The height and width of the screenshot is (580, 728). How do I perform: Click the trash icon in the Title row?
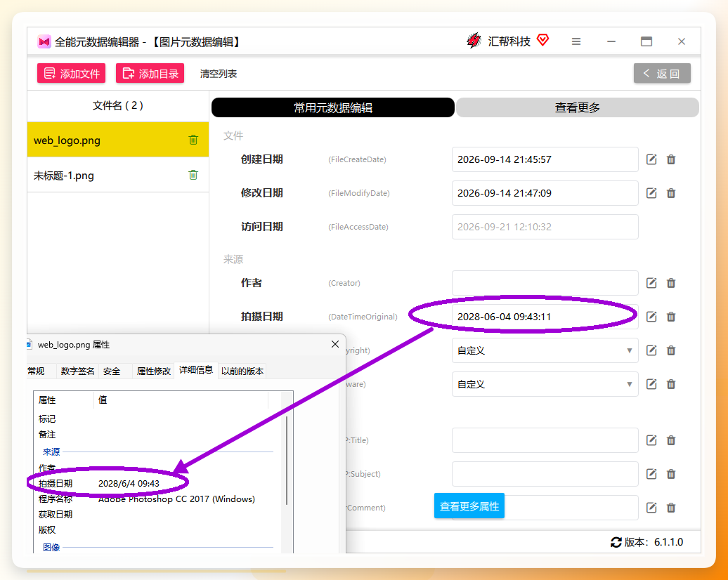point(671,440)
